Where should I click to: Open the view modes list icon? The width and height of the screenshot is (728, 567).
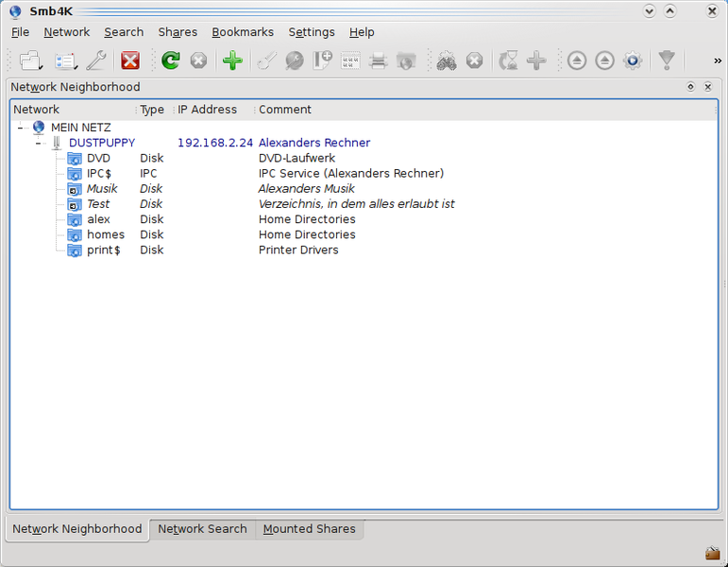[66, 60]
